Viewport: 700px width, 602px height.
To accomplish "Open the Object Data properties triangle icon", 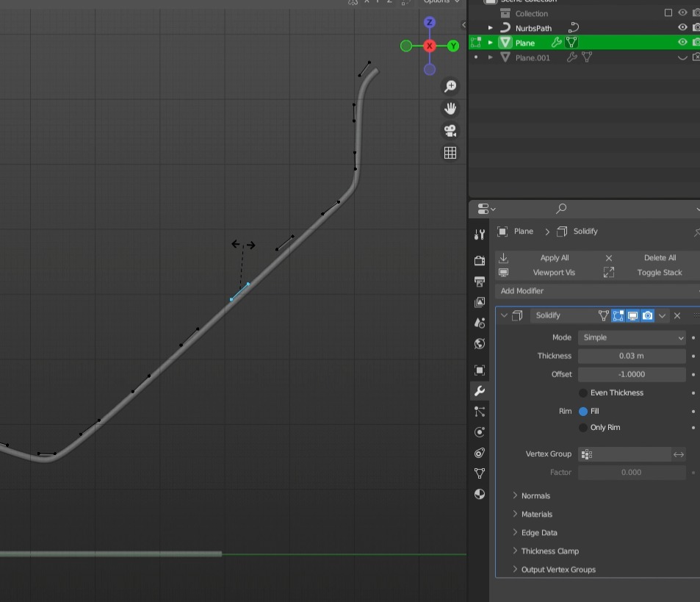I will click(x=480, y=473).
